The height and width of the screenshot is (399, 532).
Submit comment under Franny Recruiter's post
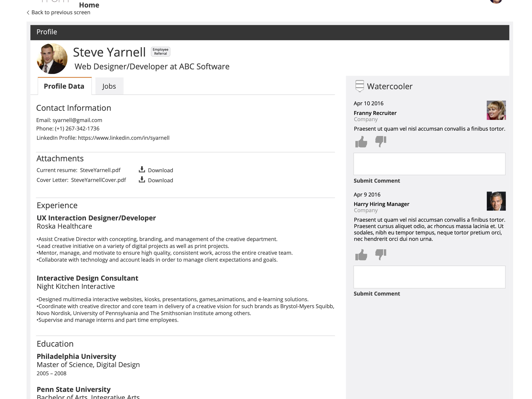[377, 181]
